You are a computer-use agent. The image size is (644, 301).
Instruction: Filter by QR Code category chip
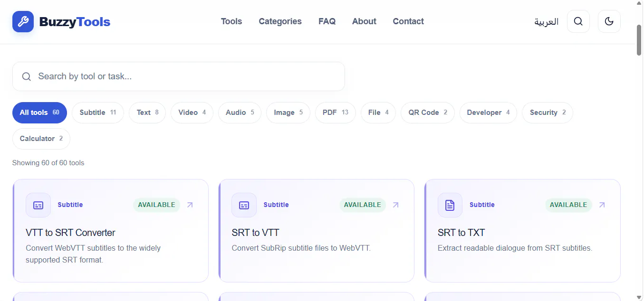[x=428, y=113]
